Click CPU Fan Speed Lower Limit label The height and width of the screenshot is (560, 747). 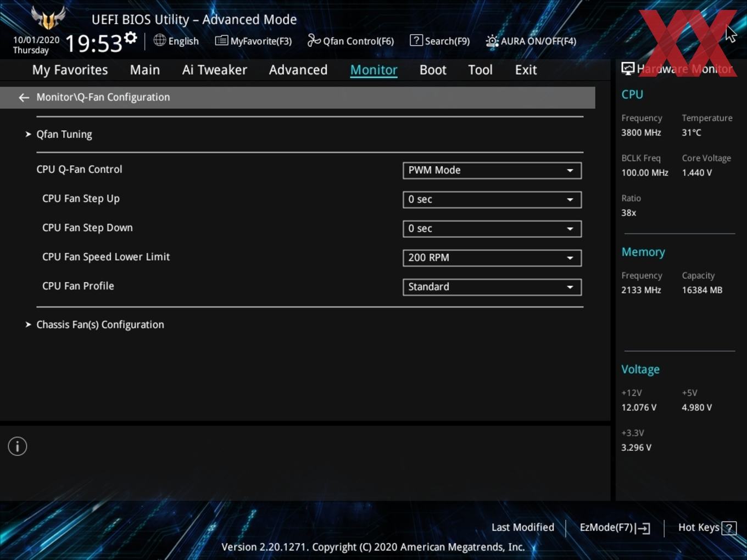coord(106,257)
